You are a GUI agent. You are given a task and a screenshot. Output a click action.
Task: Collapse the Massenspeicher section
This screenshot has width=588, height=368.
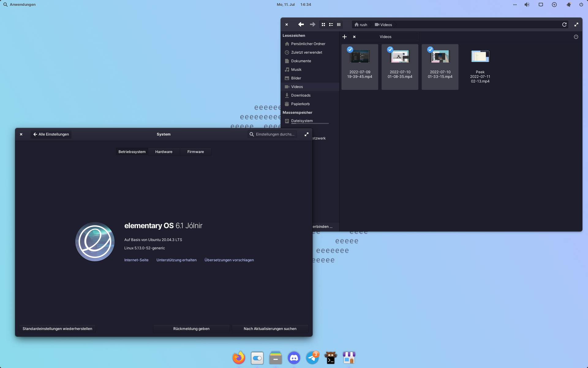(x=297, y=113)
